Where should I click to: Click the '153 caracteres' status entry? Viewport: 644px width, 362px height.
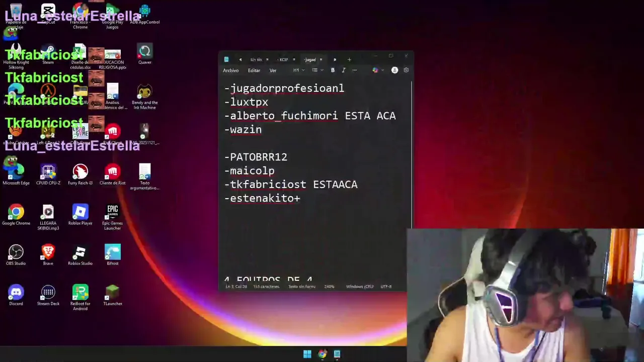[x=266, y=287]
